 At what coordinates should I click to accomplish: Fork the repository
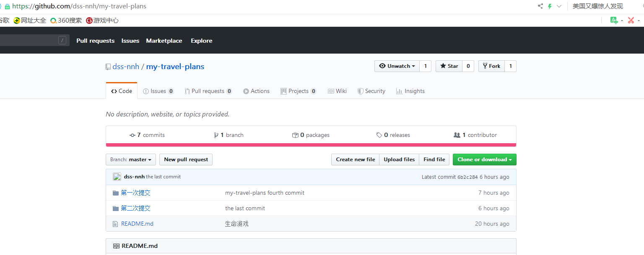point(491,66)
